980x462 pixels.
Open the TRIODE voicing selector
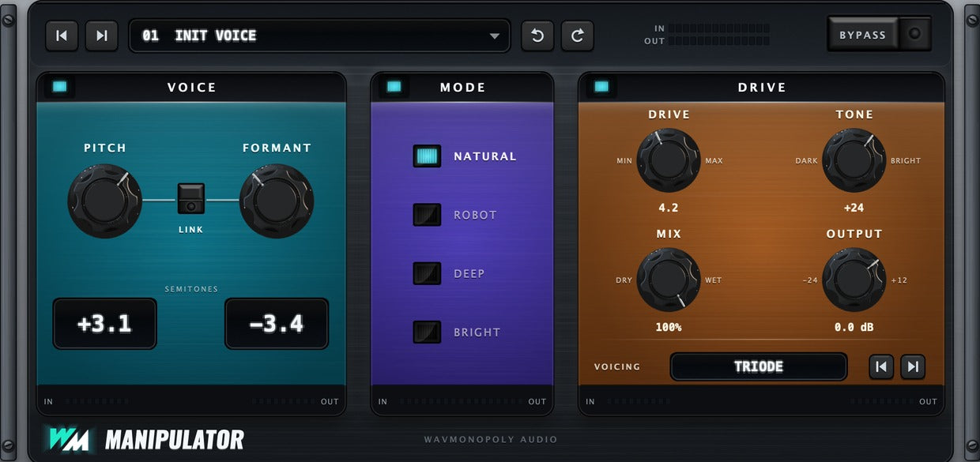759,366
